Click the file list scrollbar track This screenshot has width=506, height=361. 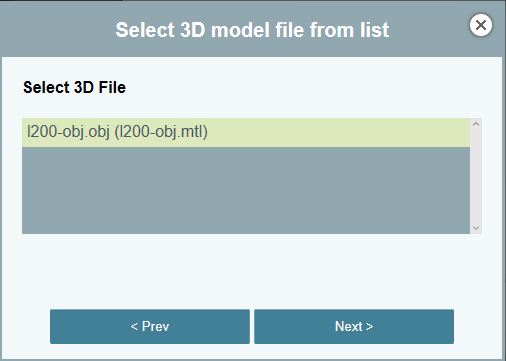pyautogui.click(x=476, y=176)
